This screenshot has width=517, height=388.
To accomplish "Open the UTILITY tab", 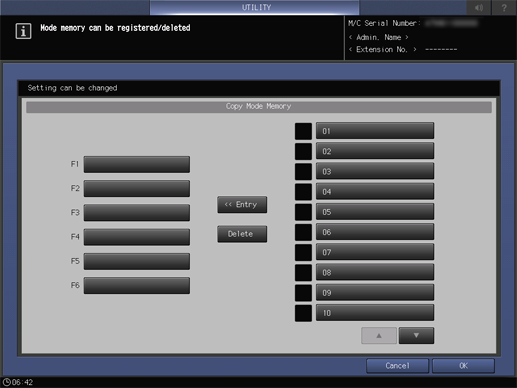I will [255, 7].
